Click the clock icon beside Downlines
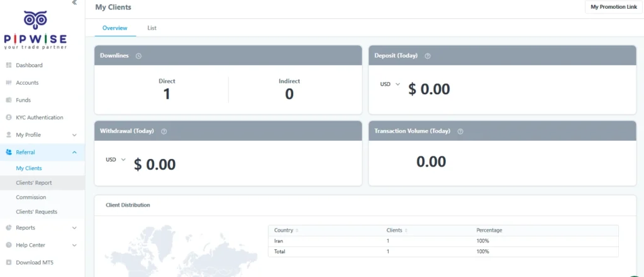Screen dimensions: 644x277 point(138,56)
